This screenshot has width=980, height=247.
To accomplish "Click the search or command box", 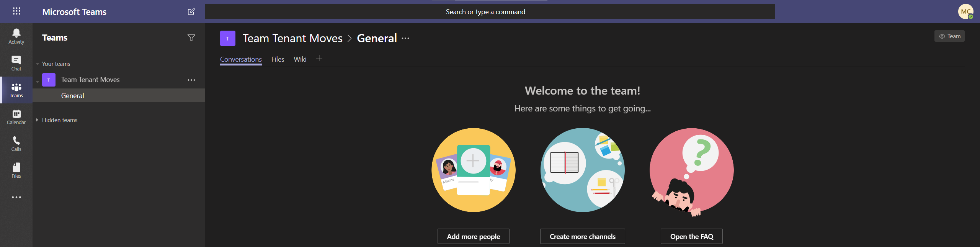I will [x=490, y=11].
